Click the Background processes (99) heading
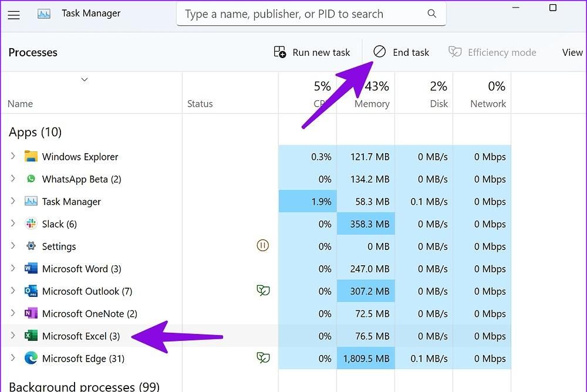This screenshot has width=587, height=392. point(84,386)
